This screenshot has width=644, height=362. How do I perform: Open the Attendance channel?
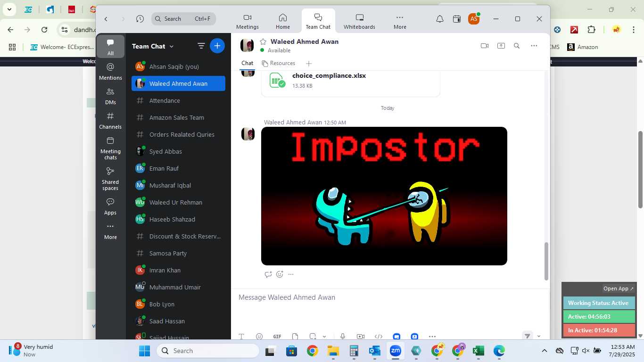(178, 100)
